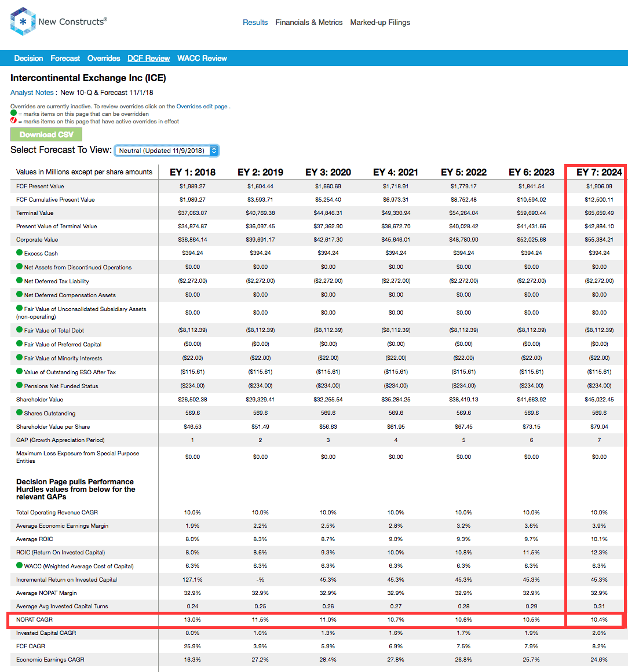Click the $55,384.21 Corporate Value cell
The height and width of the screenshot is (672, 628).
(x=599, y=240)
